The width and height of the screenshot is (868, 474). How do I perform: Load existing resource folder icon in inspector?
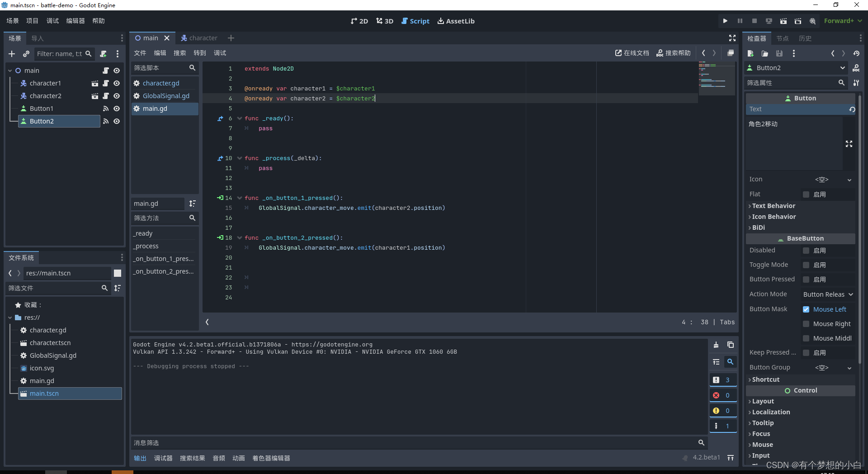[765, 53]
